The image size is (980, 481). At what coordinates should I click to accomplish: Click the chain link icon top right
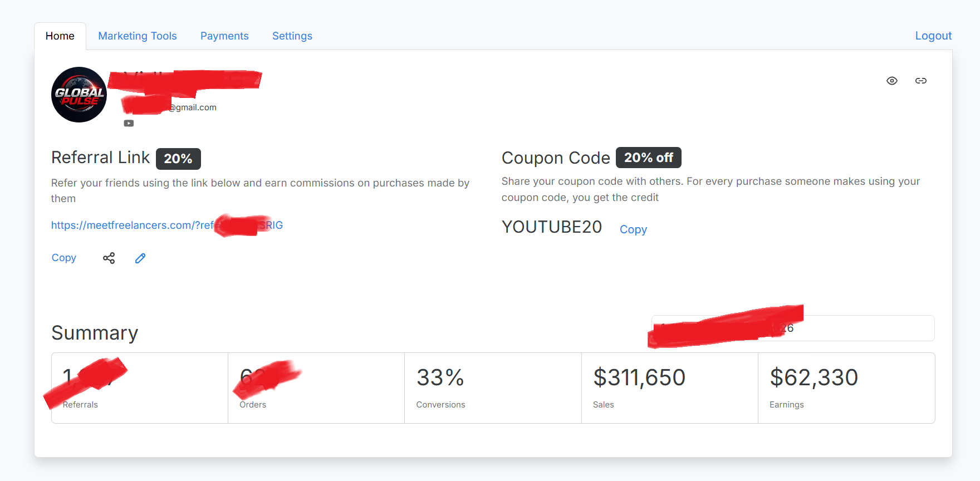920,81
